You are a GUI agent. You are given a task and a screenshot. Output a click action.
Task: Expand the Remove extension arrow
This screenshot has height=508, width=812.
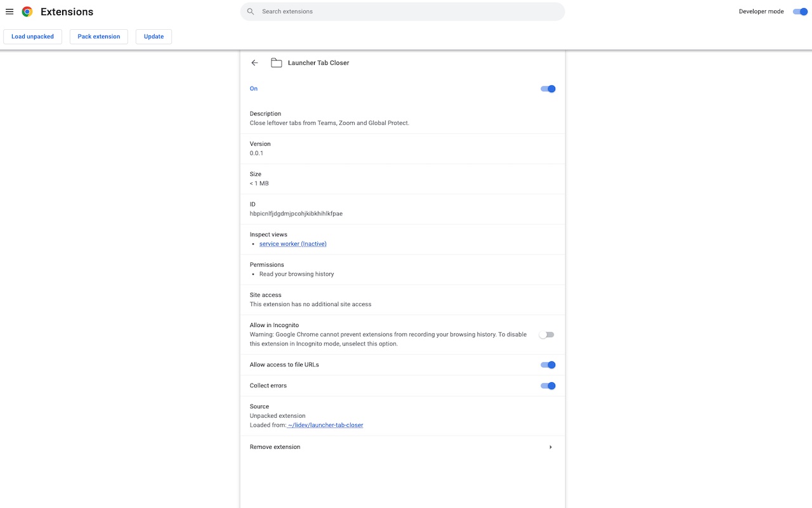tap(551, 447)
